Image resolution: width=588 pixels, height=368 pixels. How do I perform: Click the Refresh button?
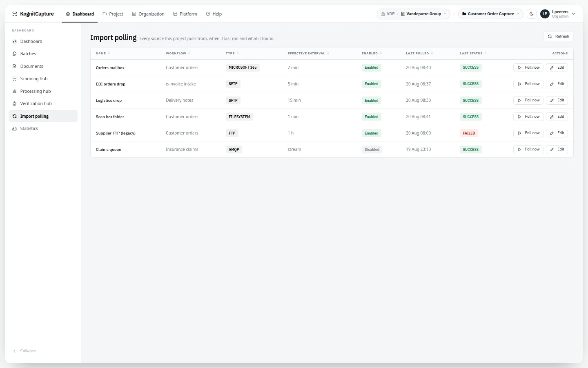(558, 36)
